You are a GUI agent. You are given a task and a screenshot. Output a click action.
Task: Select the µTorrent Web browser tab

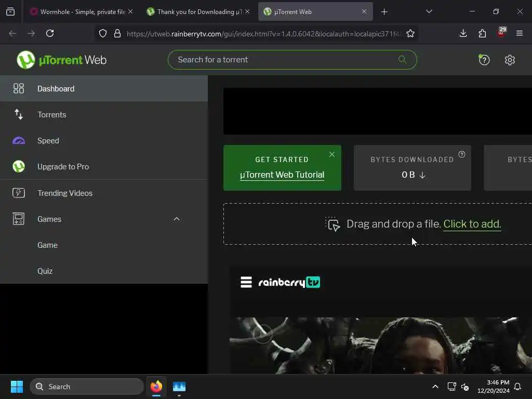(315, 12)
